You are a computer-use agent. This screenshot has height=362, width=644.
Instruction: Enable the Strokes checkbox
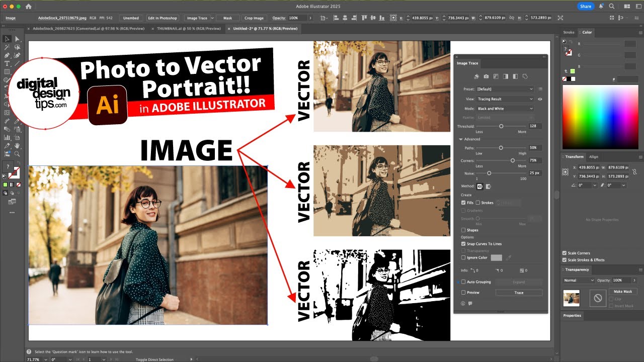tap(478, 203)
